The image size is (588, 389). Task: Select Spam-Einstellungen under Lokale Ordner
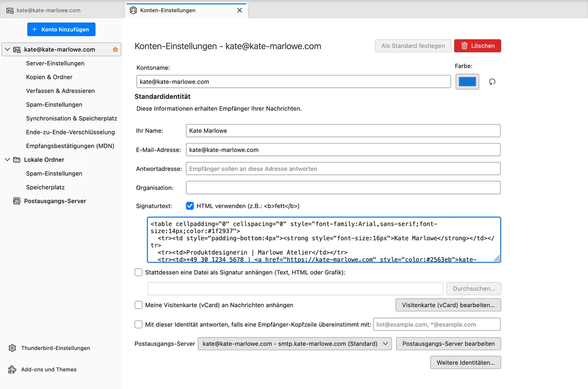click(x=54, y=173)
